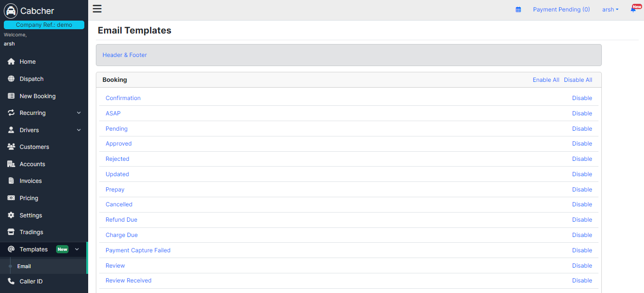Viewport: 644px width, 293px height.
Task: Disable the Confirmation email template
Action: click(582, 98)
